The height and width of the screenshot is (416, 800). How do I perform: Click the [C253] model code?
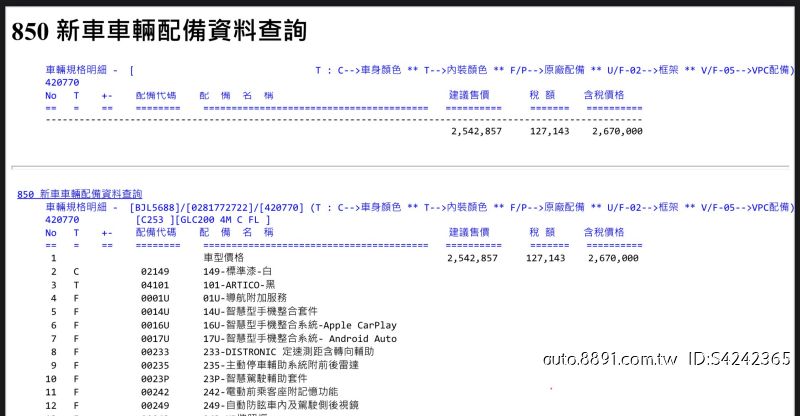pos(155,220)
